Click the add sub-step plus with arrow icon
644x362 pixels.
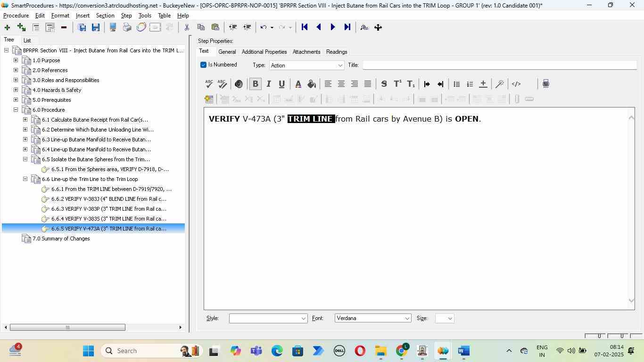click(21, 27)
